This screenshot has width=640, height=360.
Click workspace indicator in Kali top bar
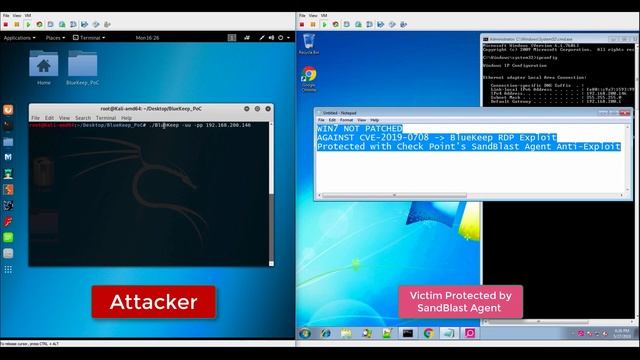click(232, 38)
